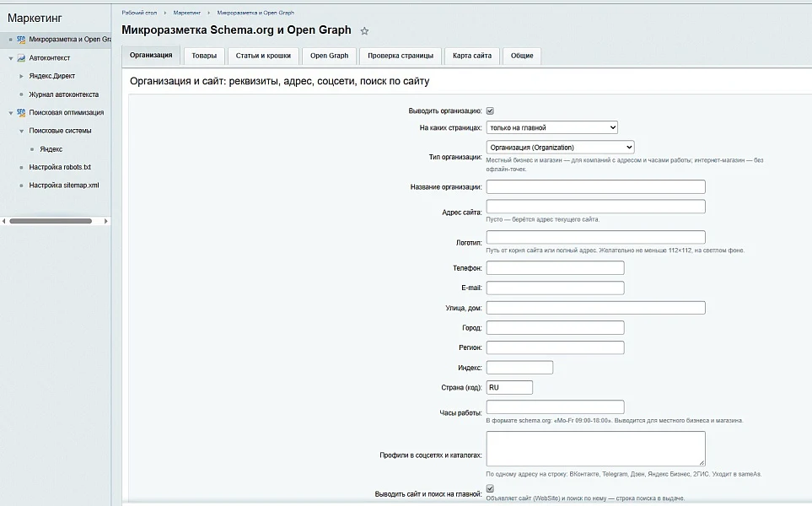Click sidebar scrollbar left arrow
Viewport: 812px width, 506px height.
3,221
